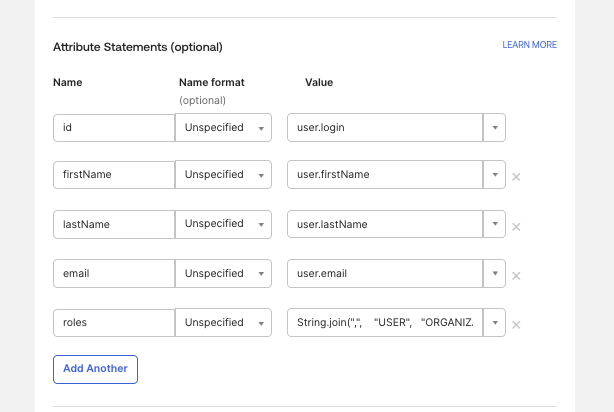Image resolution: width=614 pixels, height=412 pixels.
Task: Expand value suggestions for user.email
Action: pos(495,273)
